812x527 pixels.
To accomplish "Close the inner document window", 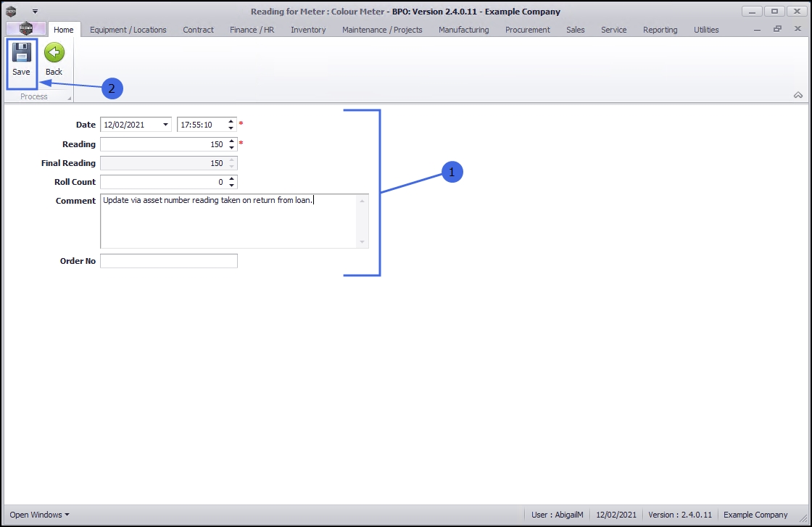I will pyautogui.click(x=797, y=30).
